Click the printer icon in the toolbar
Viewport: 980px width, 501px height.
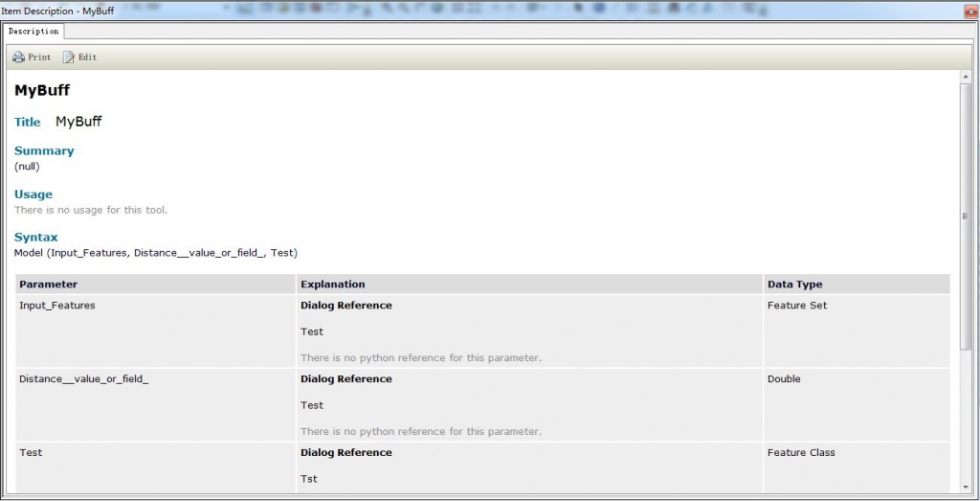[18, 57]
